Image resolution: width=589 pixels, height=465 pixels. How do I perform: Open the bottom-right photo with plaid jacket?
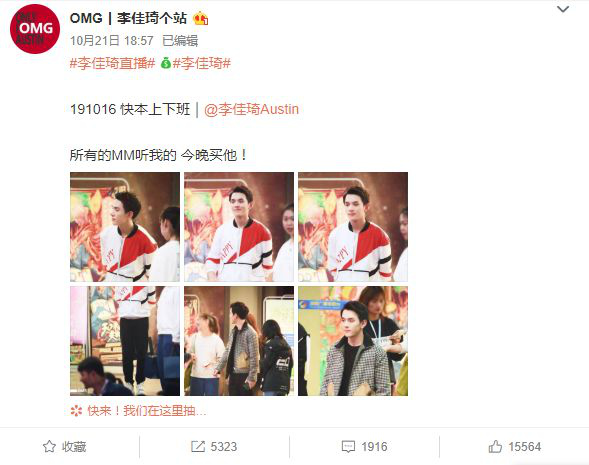tap(353, 341)
